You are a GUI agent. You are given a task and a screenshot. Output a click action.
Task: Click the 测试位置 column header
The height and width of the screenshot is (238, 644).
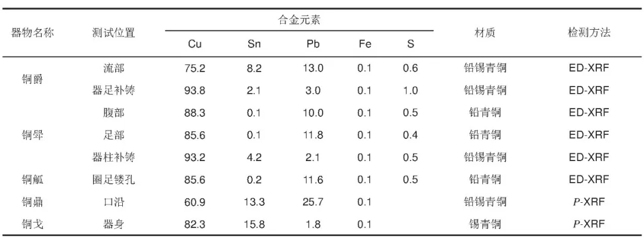[114, 33]
